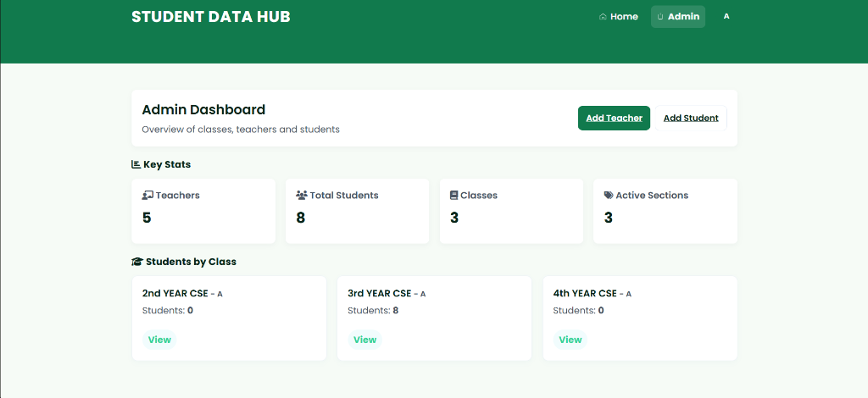The height and width of the screenshot is (398, 868).
Task: Click 'Students: 0' in 4th YEAR CSE card
Action: click(x=578, y=311)
